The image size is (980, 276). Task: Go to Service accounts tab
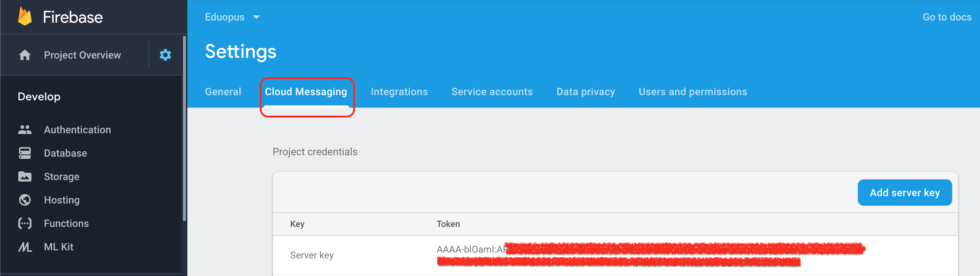click(491, 92)
